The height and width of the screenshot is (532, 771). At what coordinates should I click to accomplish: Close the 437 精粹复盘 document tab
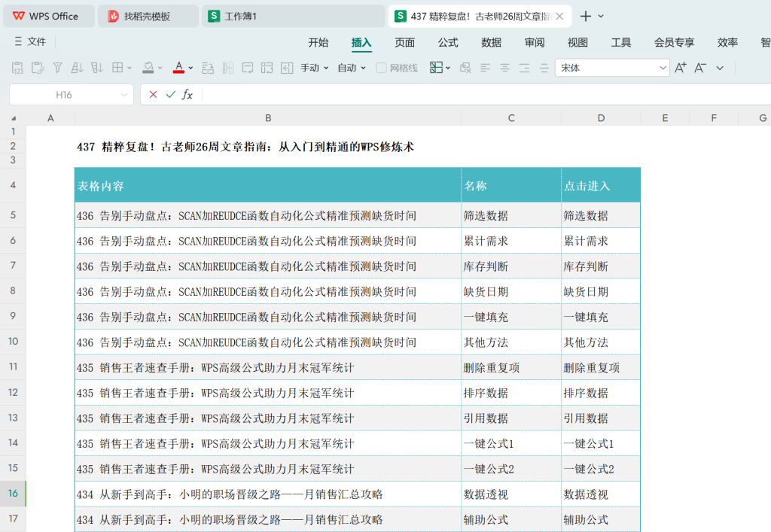coord(559,17)
